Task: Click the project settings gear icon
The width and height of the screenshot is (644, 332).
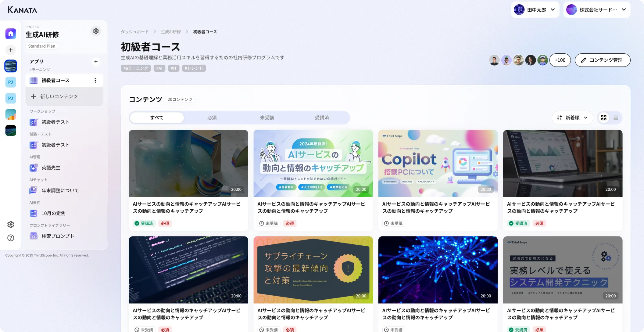Action: pos(96,31)
